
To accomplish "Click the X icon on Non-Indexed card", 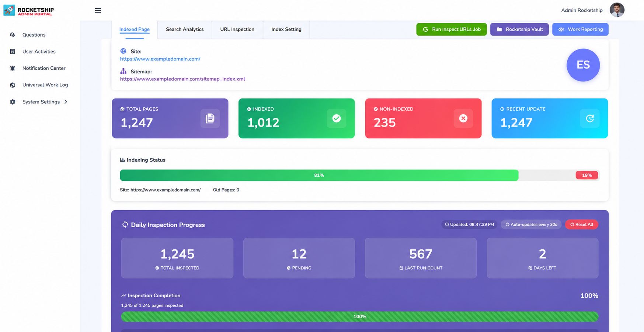I will pos(463,118).
